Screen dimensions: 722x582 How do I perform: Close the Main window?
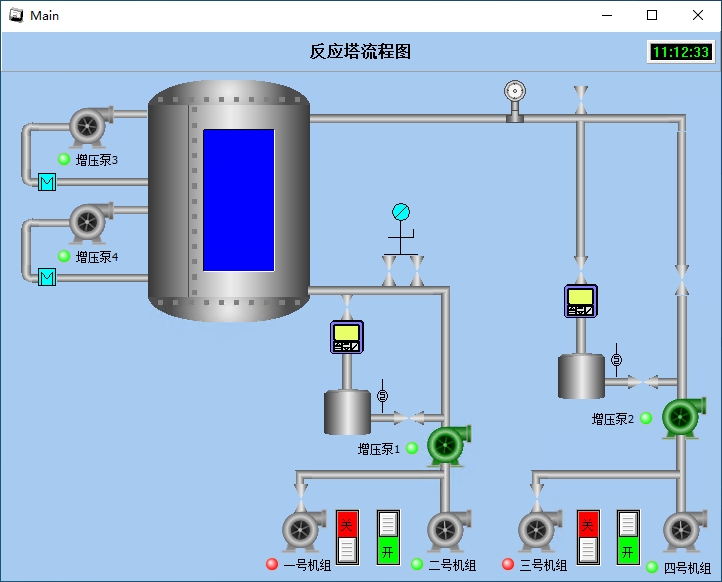coord(698,15)
